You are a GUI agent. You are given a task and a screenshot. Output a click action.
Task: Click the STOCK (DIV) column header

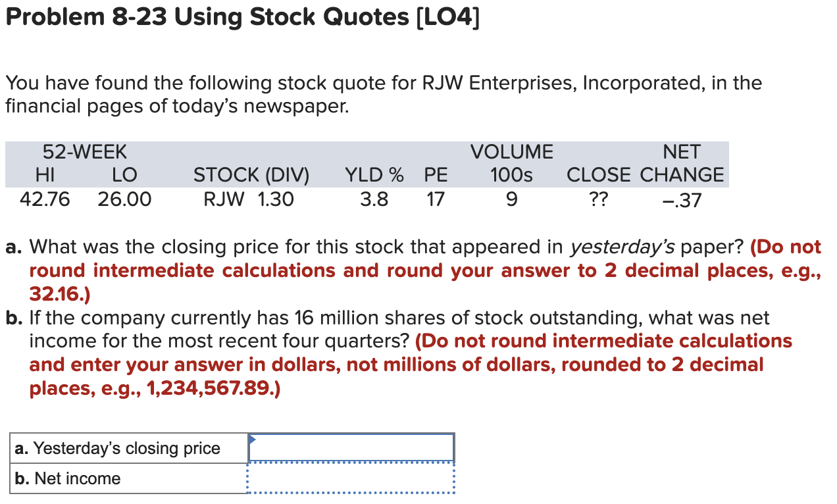tap(251, 175)
